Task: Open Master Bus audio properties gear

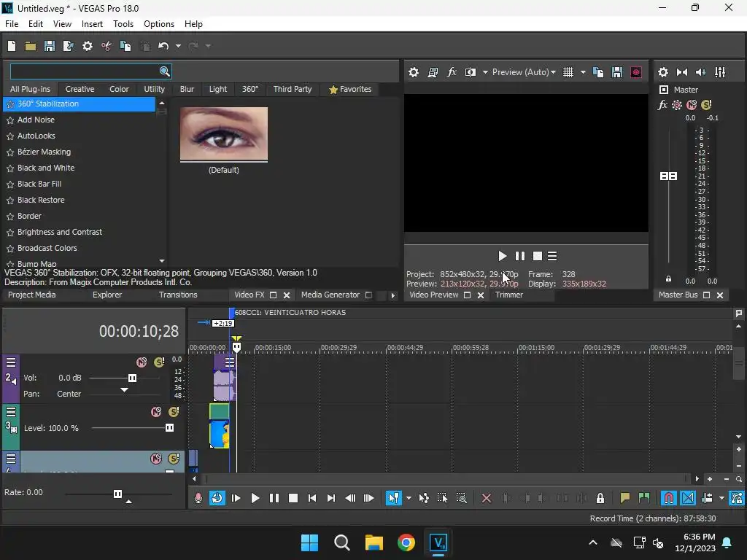Action: point(662,72)
